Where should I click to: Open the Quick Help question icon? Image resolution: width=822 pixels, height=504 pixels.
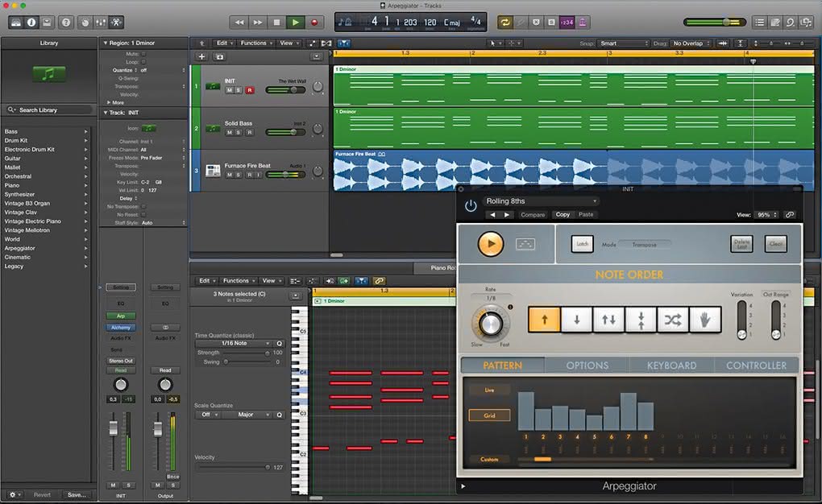(x=66, y=23)
